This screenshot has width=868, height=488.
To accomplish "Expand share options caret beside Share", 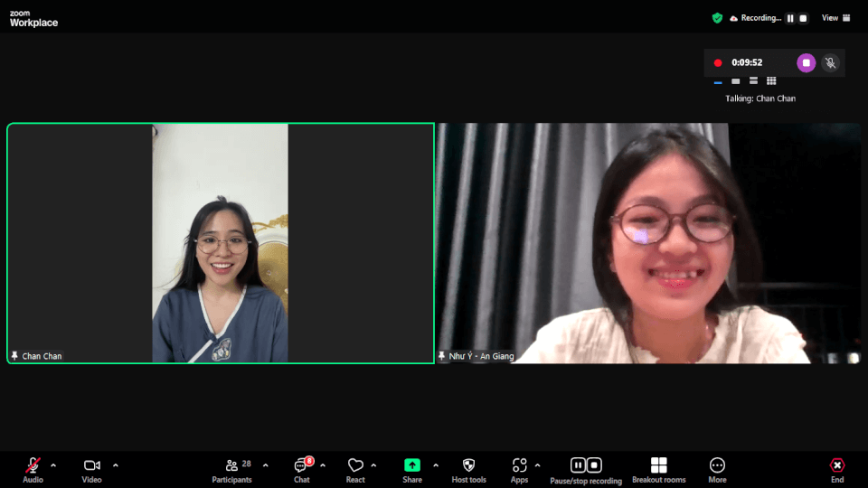I will 436,465.
